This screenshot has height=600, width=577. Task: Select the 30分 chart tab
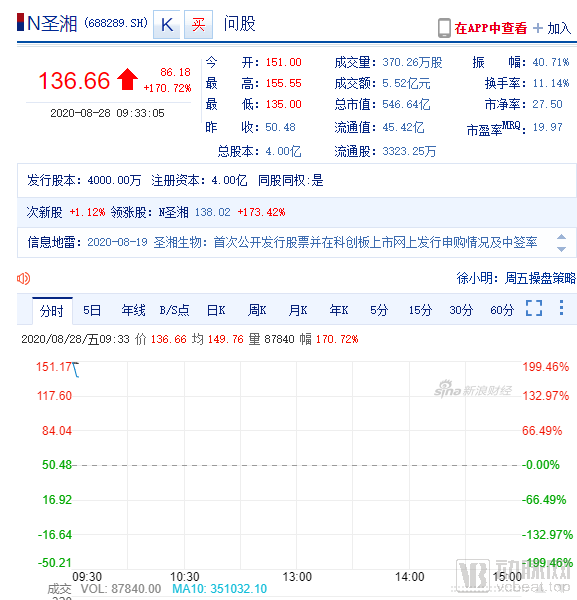coord(461,310)
